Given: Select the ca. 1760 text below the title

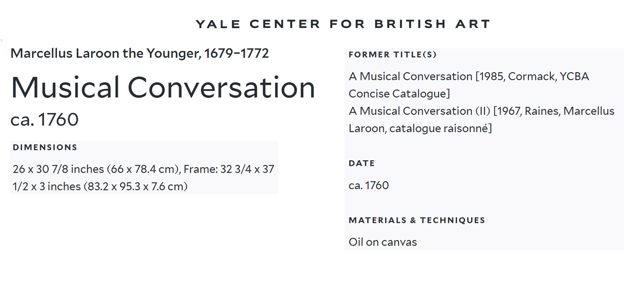Looking at the screenshot, I should (x=44, y=120).
